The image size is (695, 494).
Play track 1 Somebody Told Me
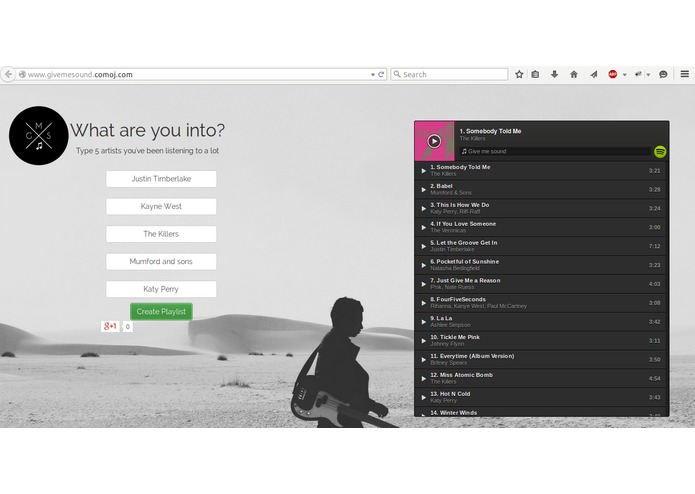423,171
